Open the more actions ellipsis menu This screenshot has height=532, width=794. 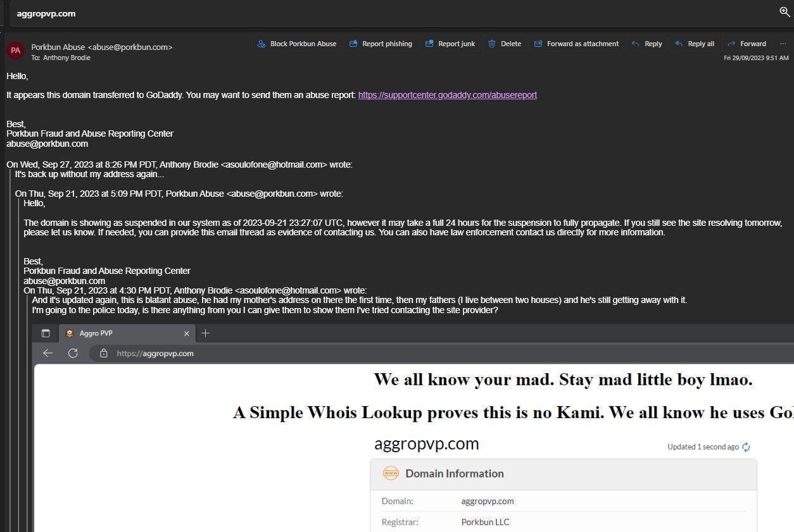tap(783, 44)
